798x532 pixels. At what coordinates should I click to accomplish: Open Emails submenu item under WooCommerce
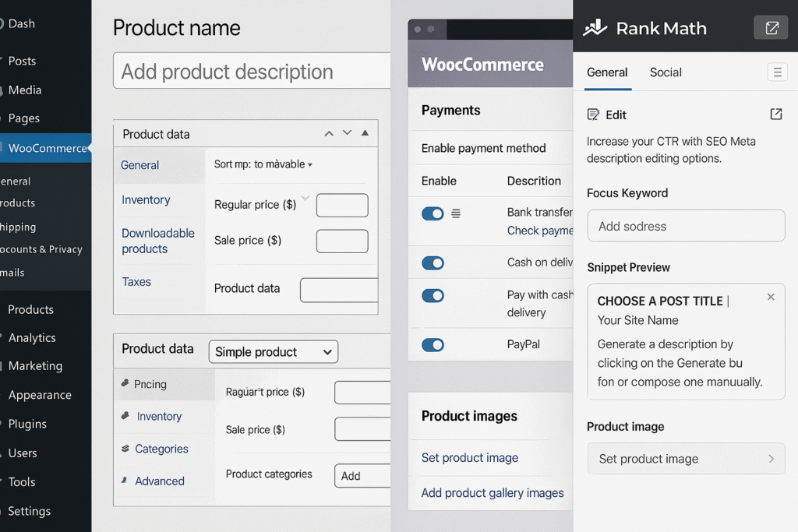click(x=12, y=273)
